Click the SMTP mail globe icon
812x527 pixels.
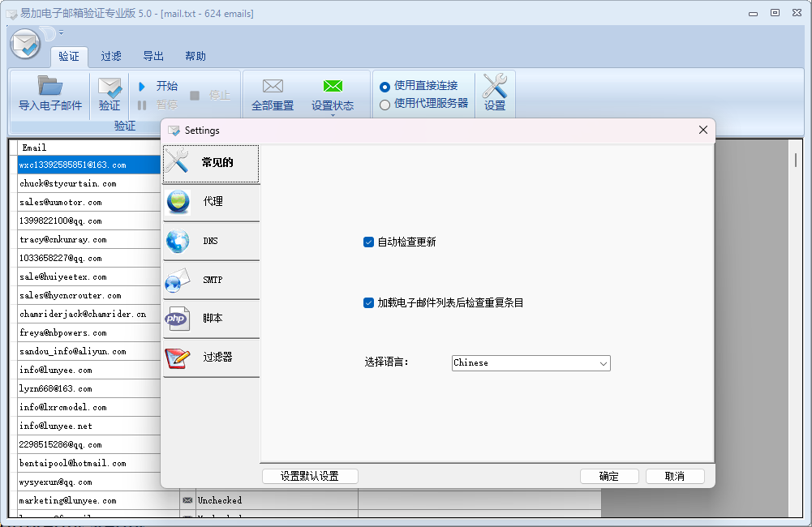click(x=178, y=280)
